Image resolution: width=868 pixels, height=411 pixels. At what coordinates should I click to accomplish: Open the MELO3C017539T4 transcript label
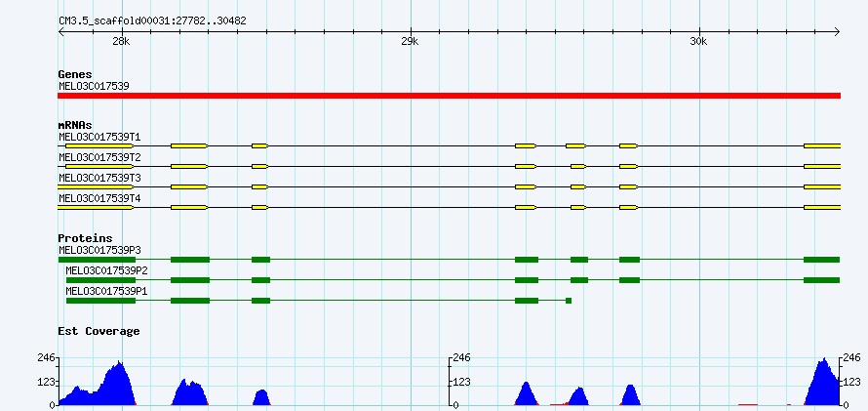click(99, 198)
